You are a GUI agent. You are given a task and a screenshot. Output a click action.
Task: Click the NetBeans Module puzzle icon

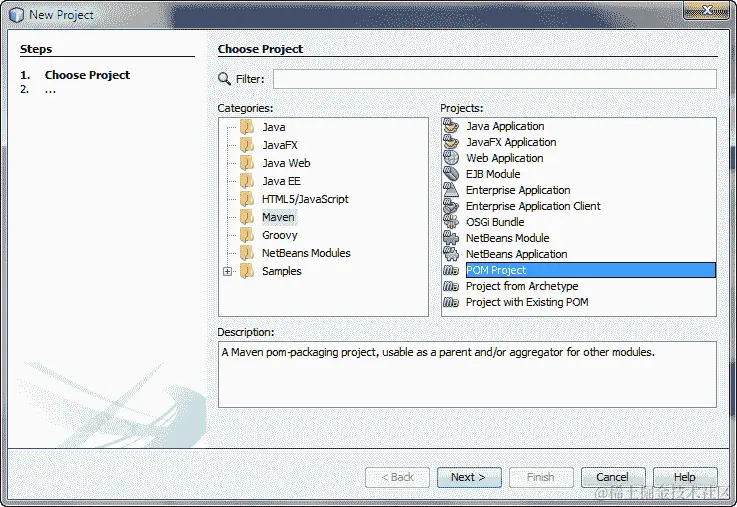coord(451,238)
